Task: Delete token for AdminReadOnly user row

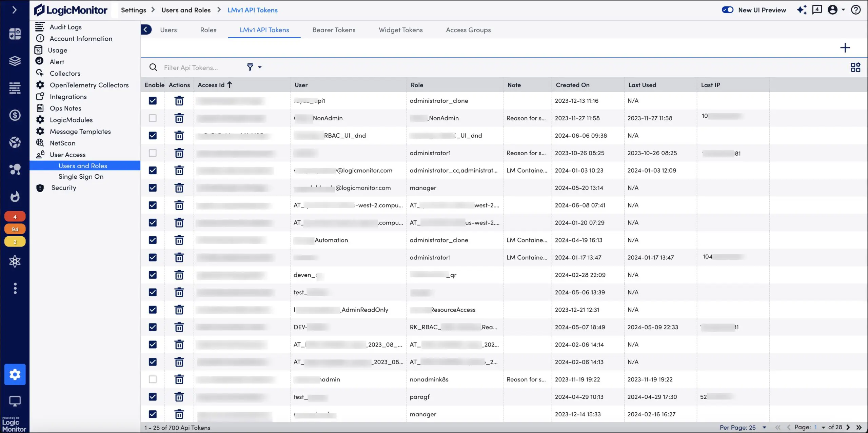Action: pyautogui.click(x=179, y=310)
